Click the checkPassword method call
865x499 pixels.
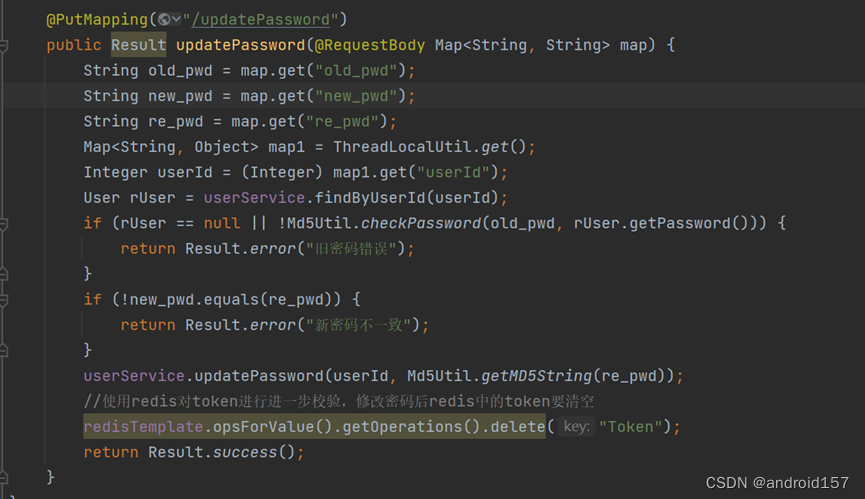(x=420, y=223)
